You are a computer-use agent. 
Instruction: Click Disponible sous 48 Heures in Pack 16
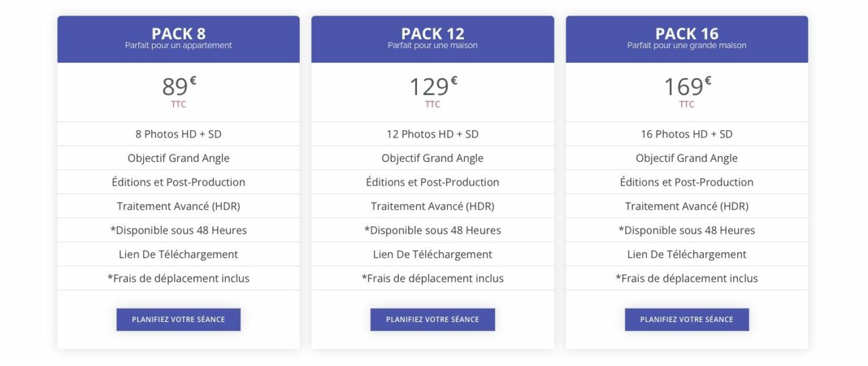(686, 230)
